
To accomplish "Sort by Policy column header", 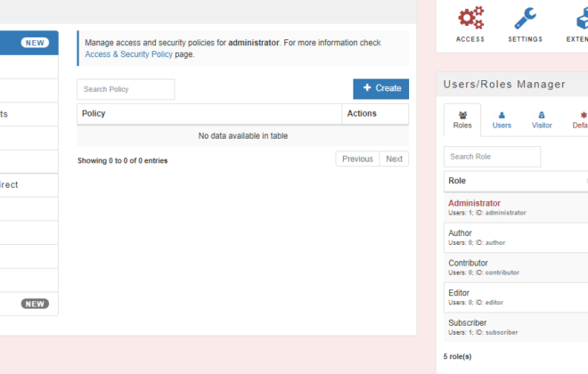I will tap(209, 114).
